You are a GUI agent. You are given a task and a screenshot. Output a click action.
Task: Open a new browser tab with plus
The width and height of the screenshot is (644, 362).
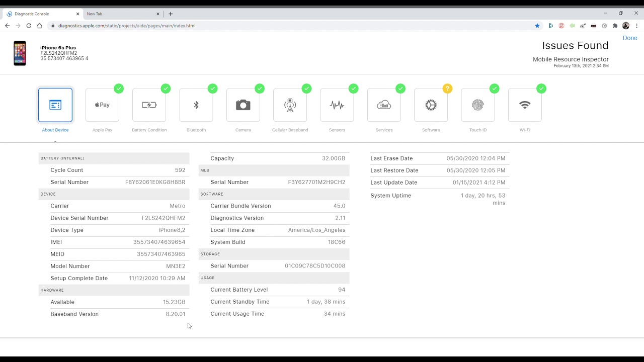coord(171,14)
